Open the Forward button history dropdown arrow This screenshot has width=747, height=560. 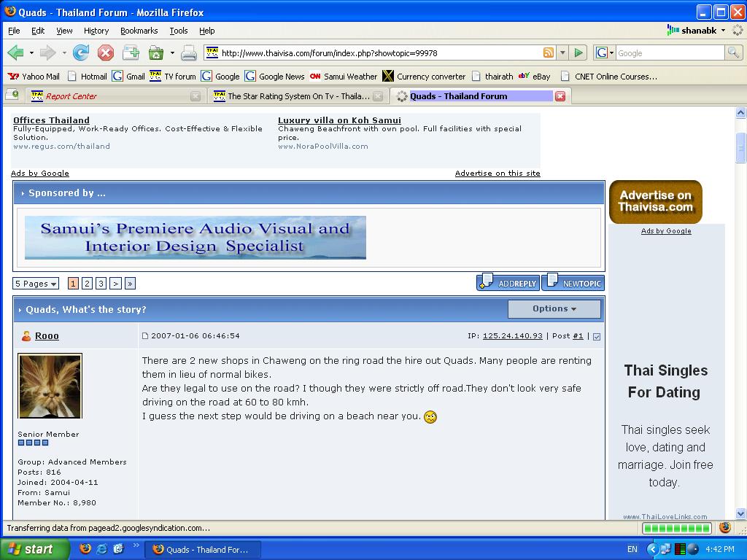point(64,52)
